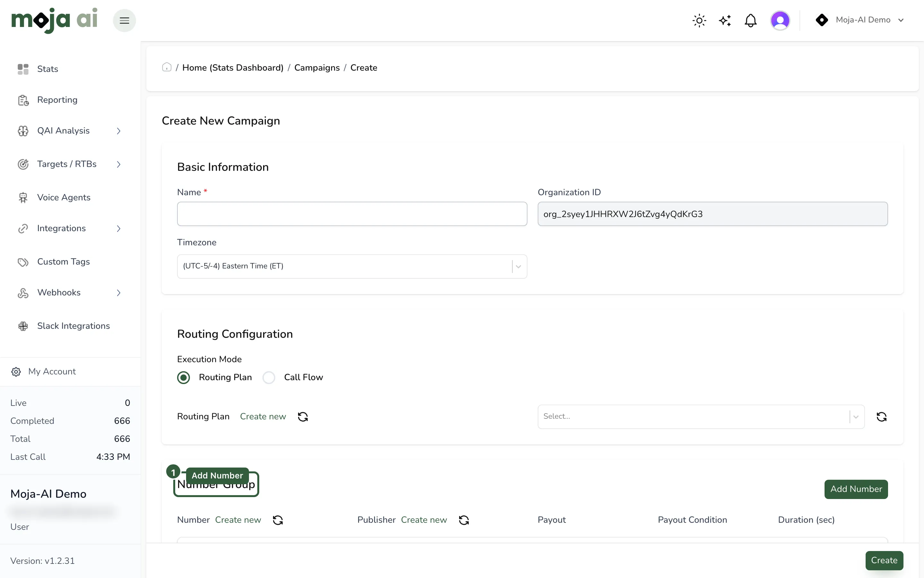Open notifications bell

pyautogui.click(x=750, y=20)
